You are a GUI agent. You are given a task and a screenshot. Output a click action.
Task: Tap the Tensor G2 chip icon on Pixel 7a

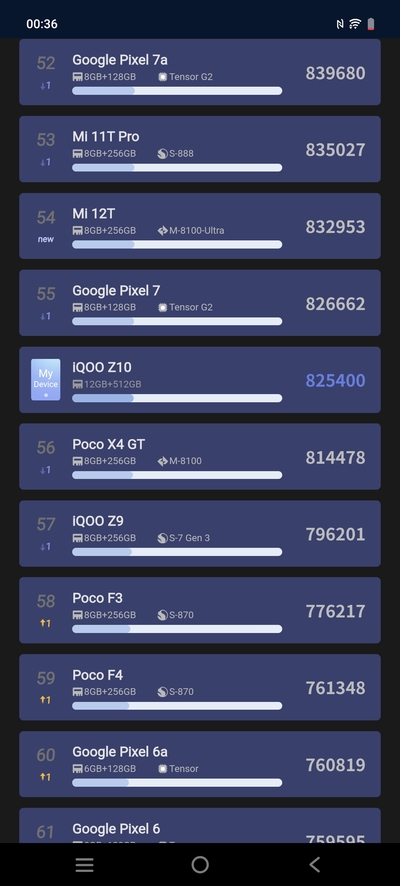[163, 77]
